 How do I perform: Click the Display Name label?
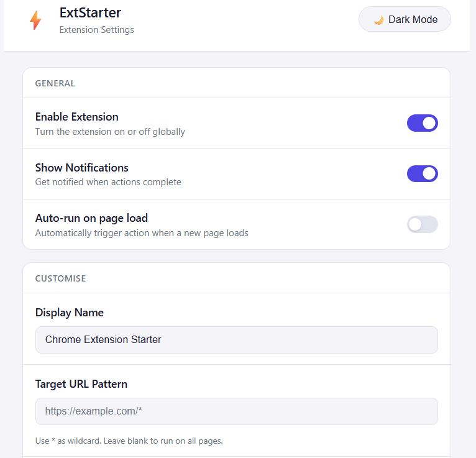click(69, 313)
